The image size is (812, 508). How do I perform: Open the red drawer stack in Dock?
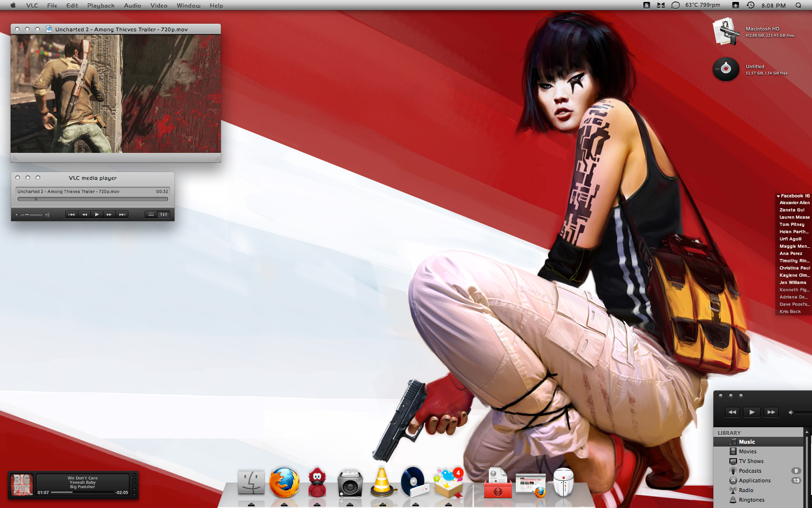[x=498, y=483]
